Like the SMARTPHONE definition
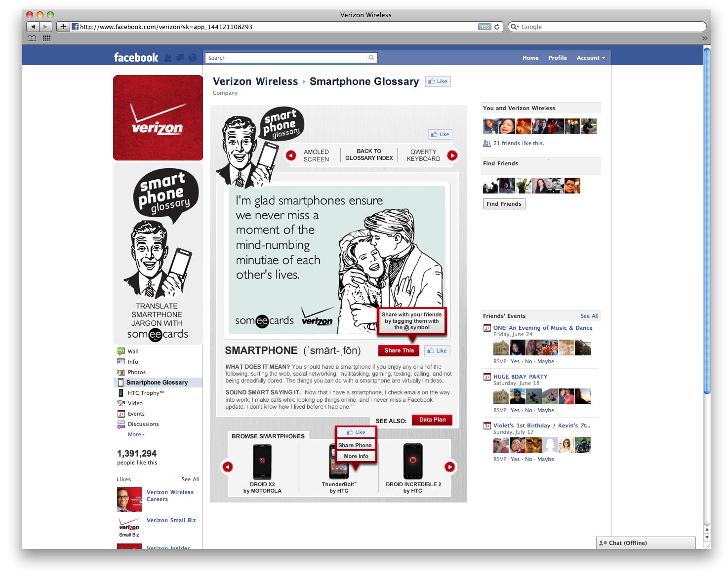 pos(437,350)
